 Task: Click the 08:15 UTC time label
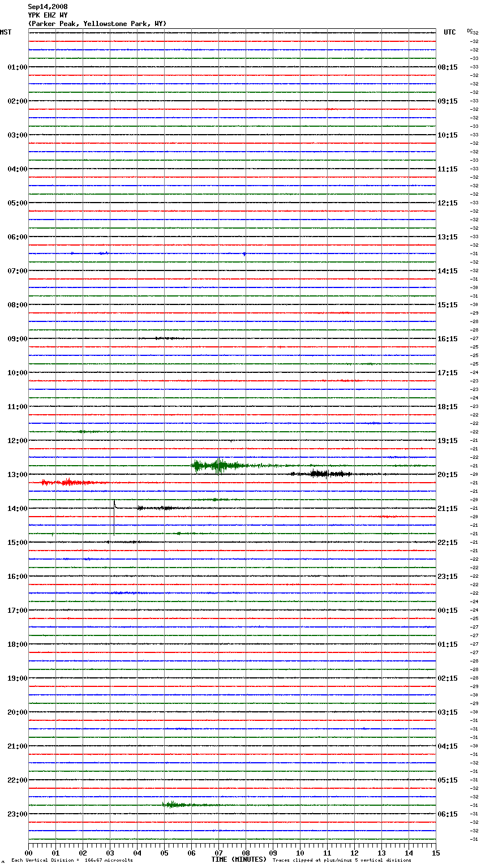448,67
